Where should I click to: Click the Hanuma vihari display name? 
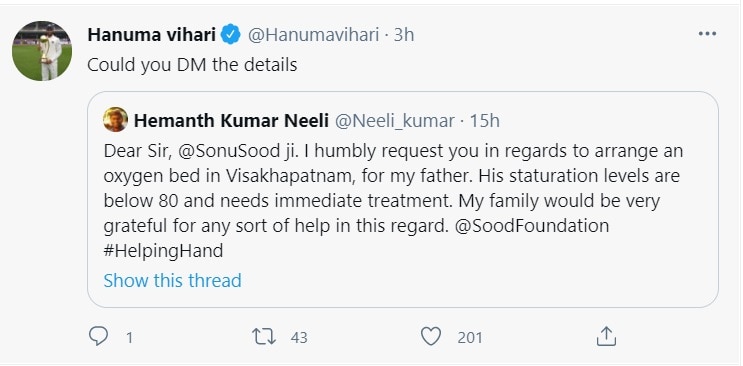point(152,35)
